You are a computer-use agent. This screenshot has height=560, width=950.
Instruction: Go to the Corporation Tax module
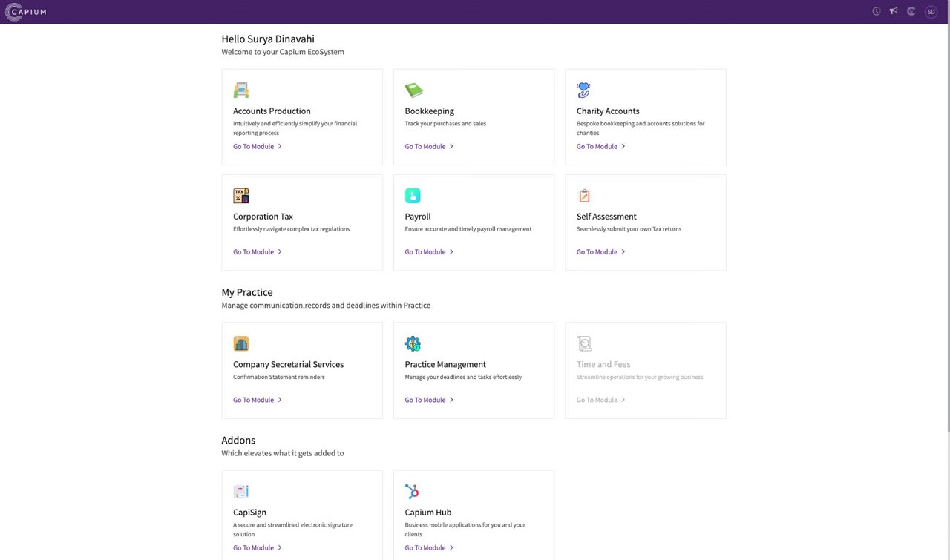coord(258,252)
